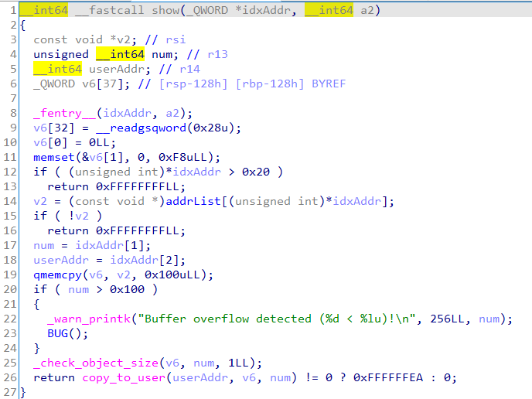This screenshot has width=532, height=399.
Task: Click 'idxAddr[1]' on line 17
Action: 110,245
